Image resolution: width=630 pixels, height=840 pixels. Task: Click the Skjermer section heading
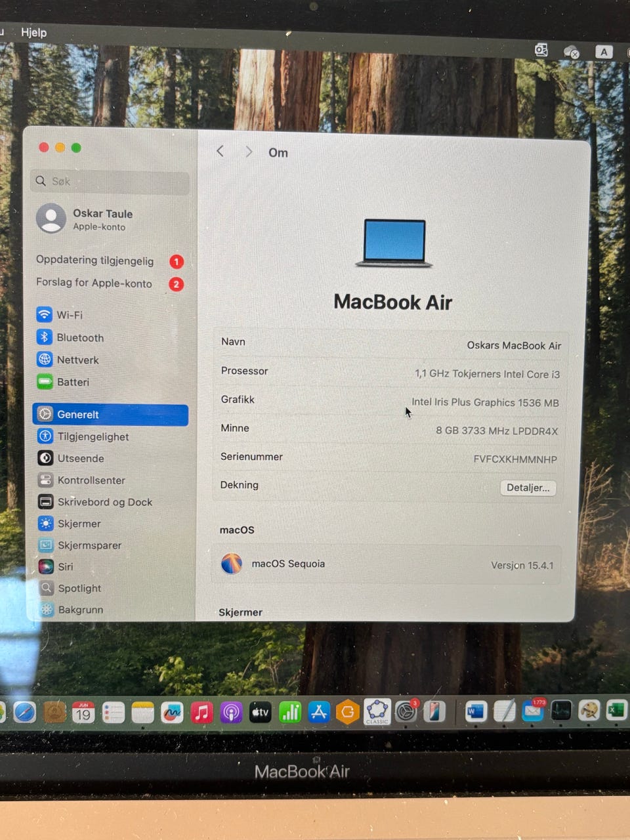click(x=240, y=612)
